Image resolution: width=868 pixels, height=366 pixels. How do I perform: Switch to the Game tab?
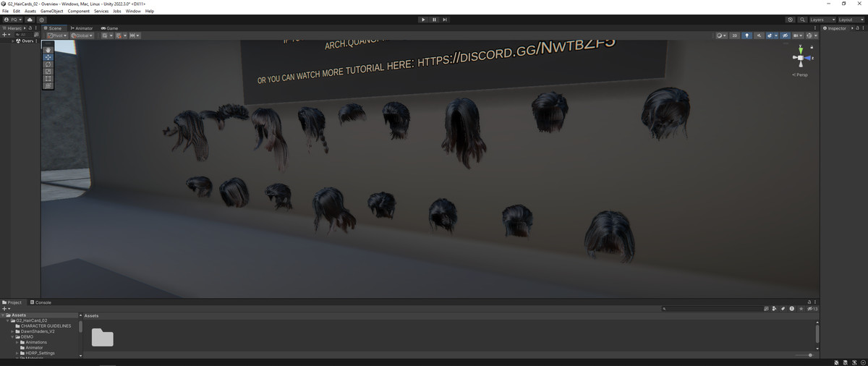pos(109,28)
